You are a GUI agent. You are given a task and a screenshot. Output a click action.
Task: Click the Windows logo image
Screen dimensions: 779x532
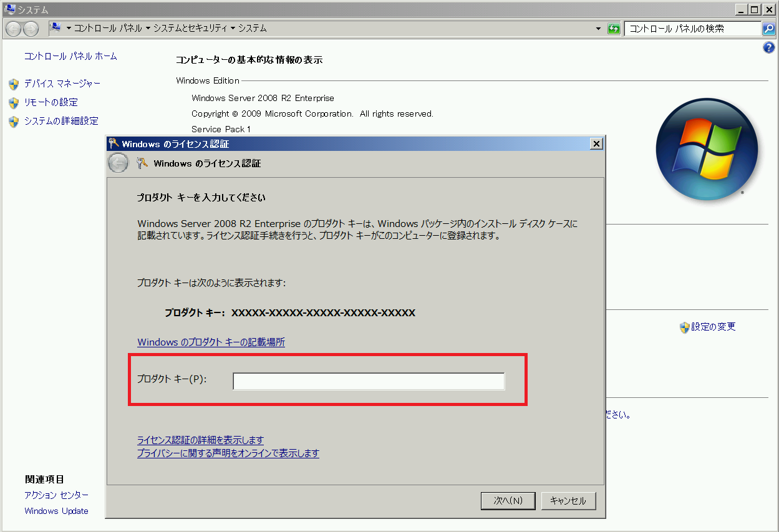point(706,150)
